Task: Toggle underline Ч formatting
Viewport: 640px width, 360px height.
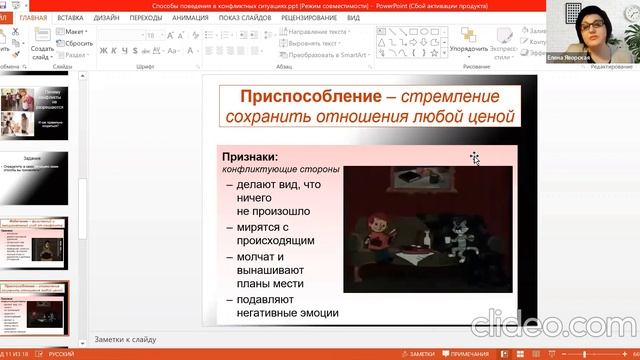Action: [124, 51]
